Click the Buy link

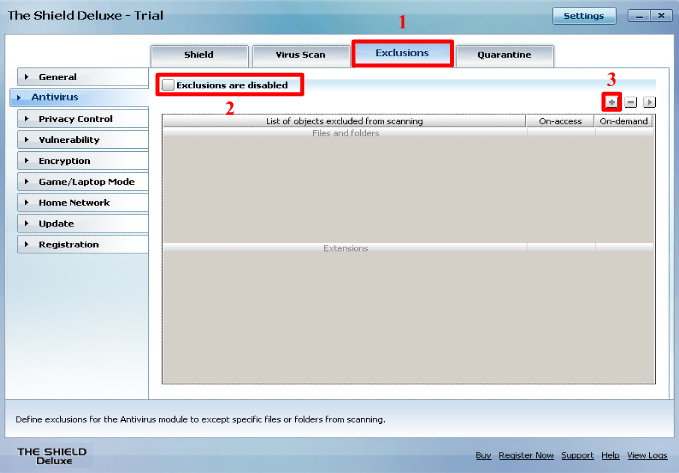pos(483,455)
